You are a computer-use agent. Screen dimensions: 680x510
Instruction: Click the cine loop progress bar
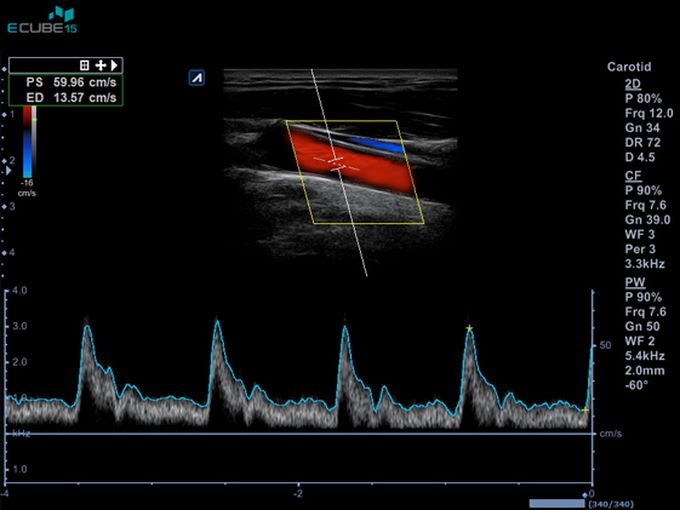[x=555, y=503]
